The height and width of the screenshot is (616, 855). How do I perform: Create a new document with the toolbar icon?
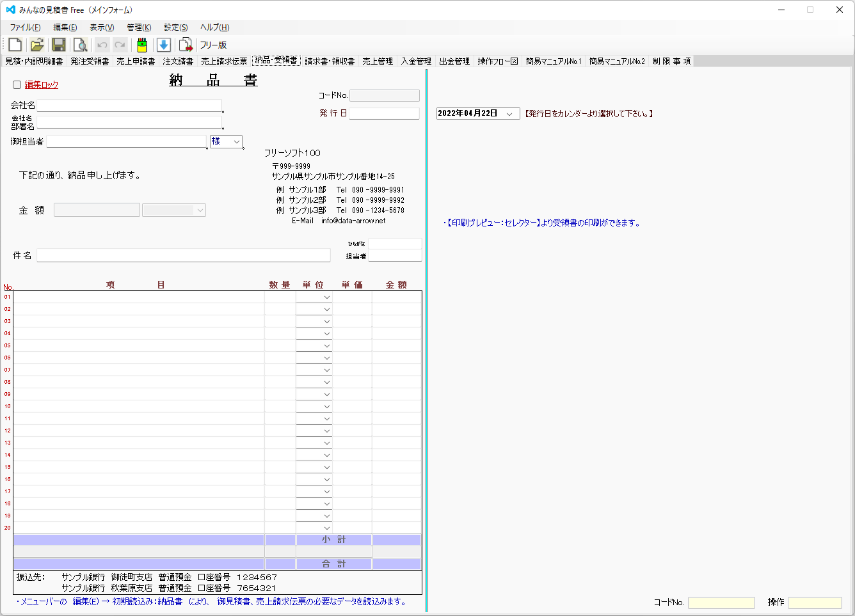pyautogui.click(x=14, y=44)
